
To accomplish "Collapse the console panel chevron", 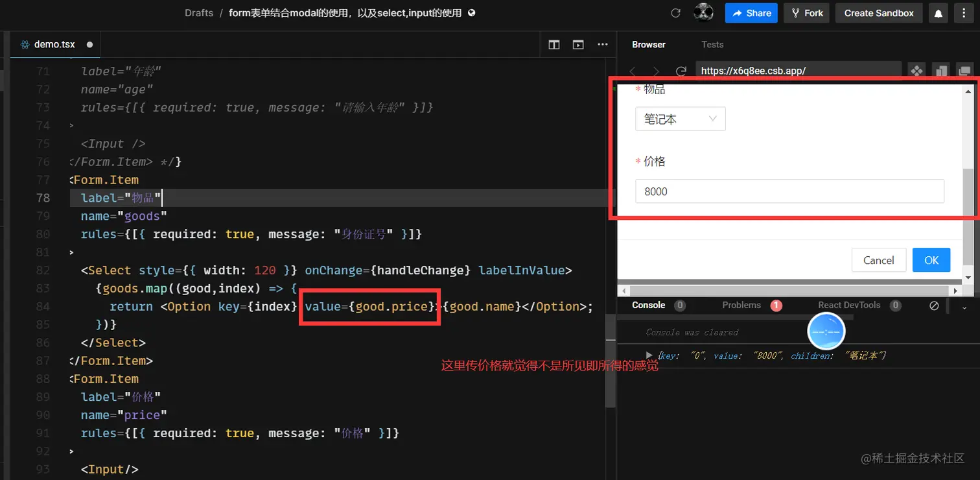I will pyautogui.click(x=964, y=307).
